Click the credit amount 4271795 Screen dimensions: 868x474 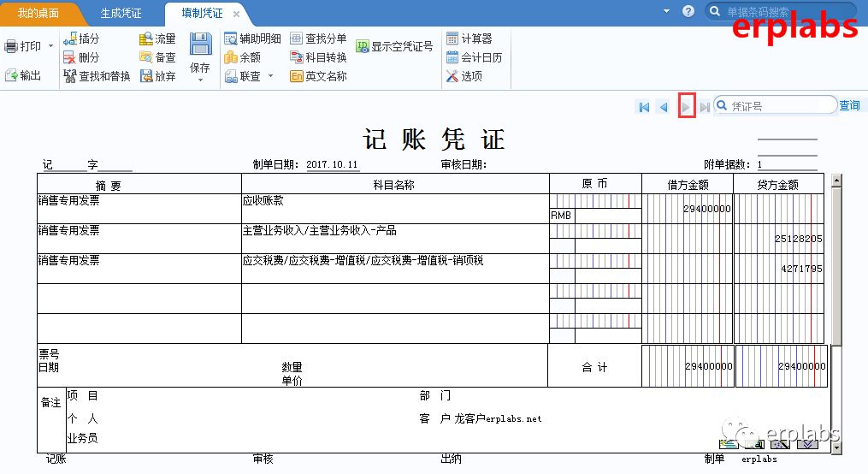tap(801, 269)
